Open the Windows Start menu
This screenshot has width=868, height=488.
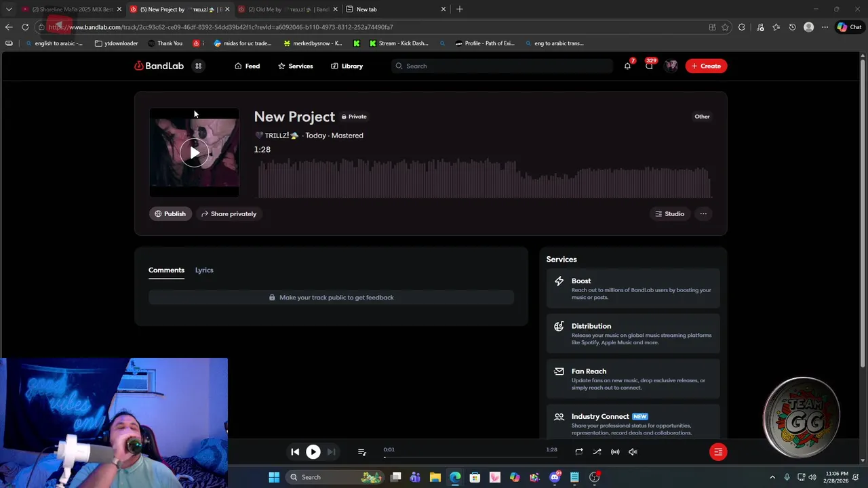click(x=274, y=477)
